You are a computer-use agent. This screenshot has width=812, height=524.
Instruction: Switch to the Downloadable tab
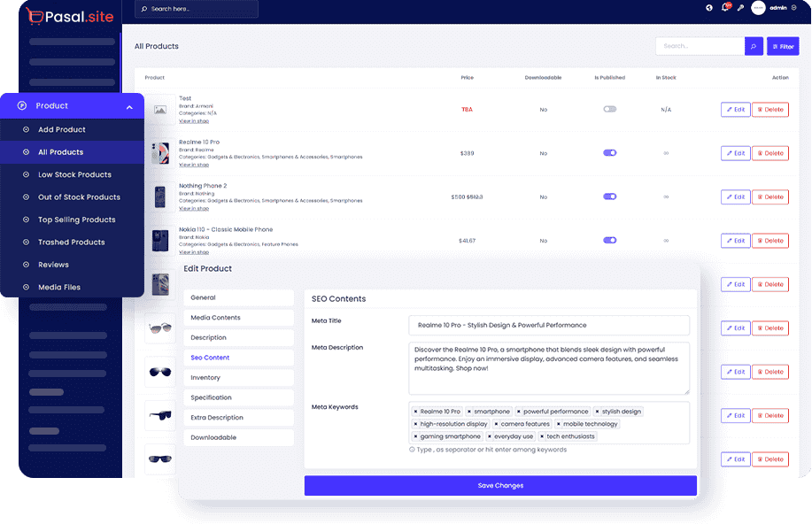(239, 437)
